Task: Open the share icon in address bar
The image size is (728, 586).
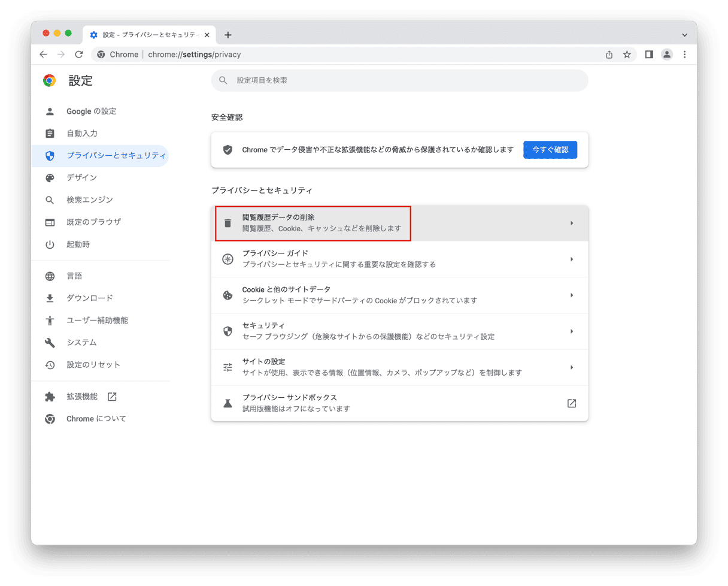Action: (x=609, y=55)
